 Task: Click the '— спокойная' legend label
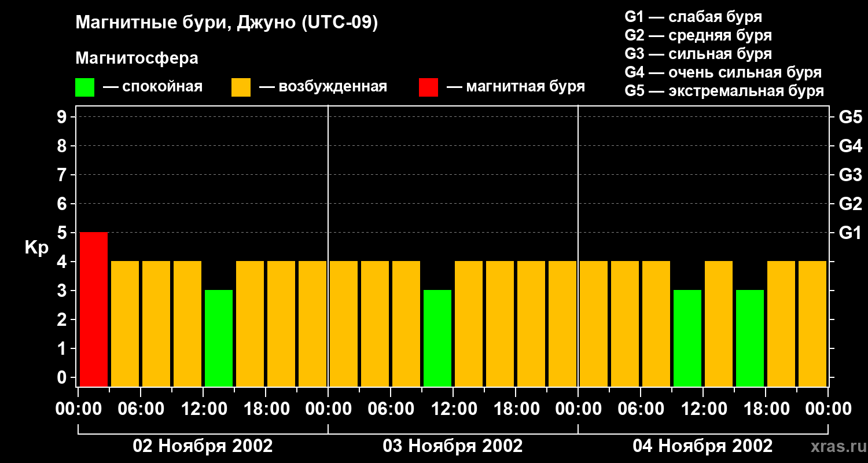click(153, 87)
